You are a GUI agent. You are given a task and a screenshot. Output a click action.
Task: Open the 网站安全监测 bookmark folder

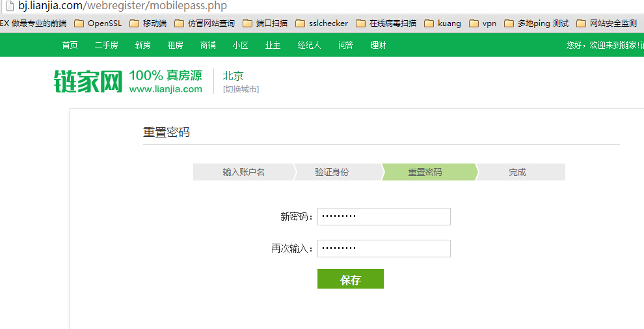(607, 23)
